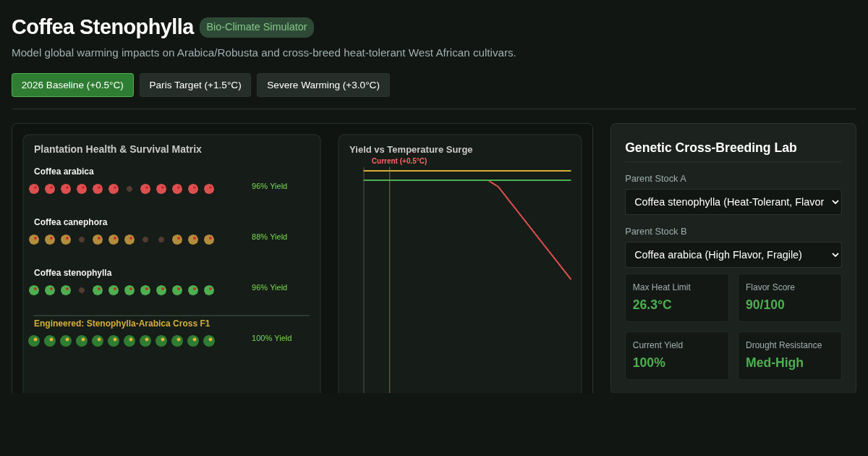Click the last plant in engineered cross row
Viewport: 868px width, 456px height.
coord(209,341)
